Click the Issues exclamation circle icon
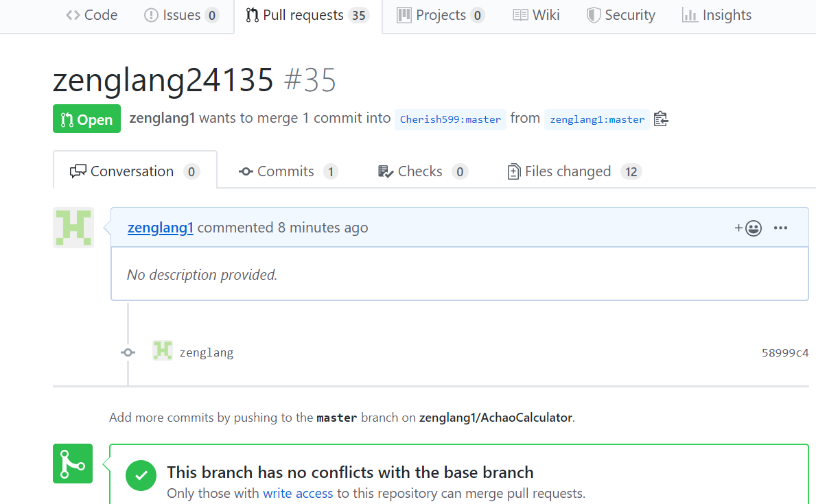816x504 pixels. [x=151, y=15]
